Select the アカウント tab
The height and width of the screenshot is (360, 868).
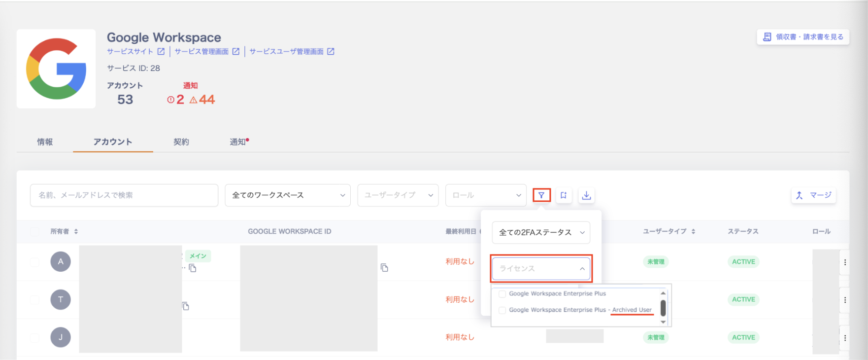tap(113, 142)
